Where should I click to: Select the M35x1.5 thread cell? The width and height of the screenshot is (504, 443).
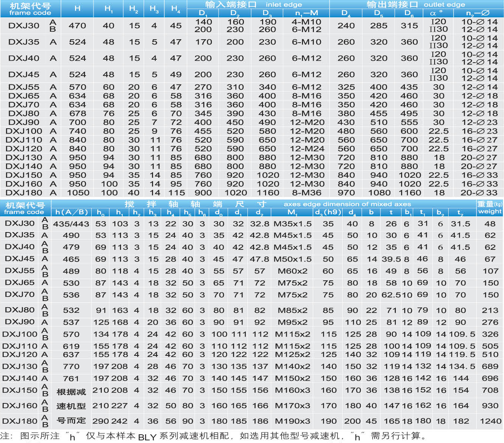coord(293,224)
